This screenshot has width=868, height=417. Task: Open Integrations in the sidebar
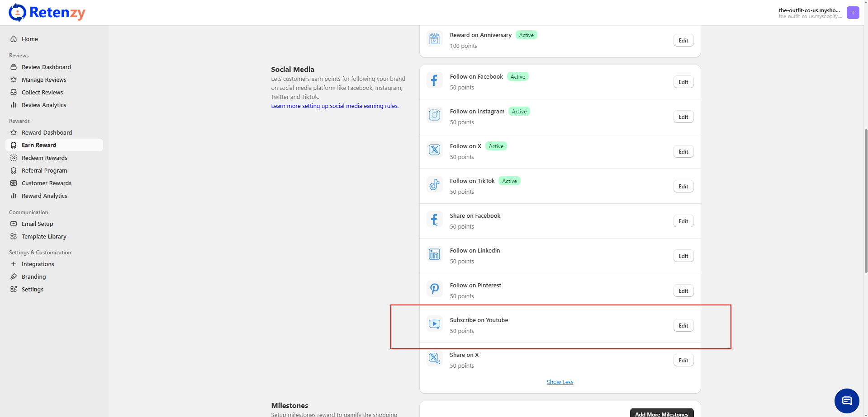pos(38,264)
